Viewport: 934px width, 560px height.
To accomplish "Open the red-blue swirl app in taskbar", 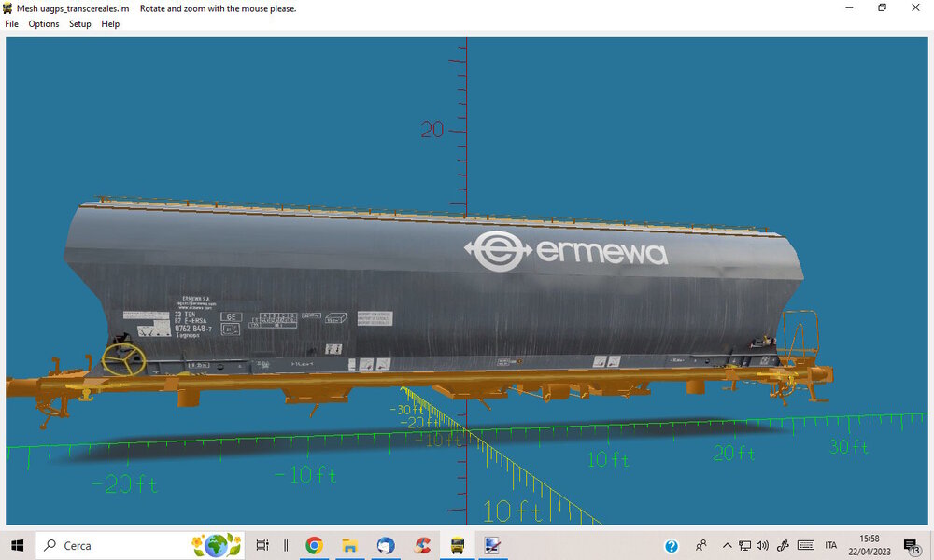I will pos(422,545).
